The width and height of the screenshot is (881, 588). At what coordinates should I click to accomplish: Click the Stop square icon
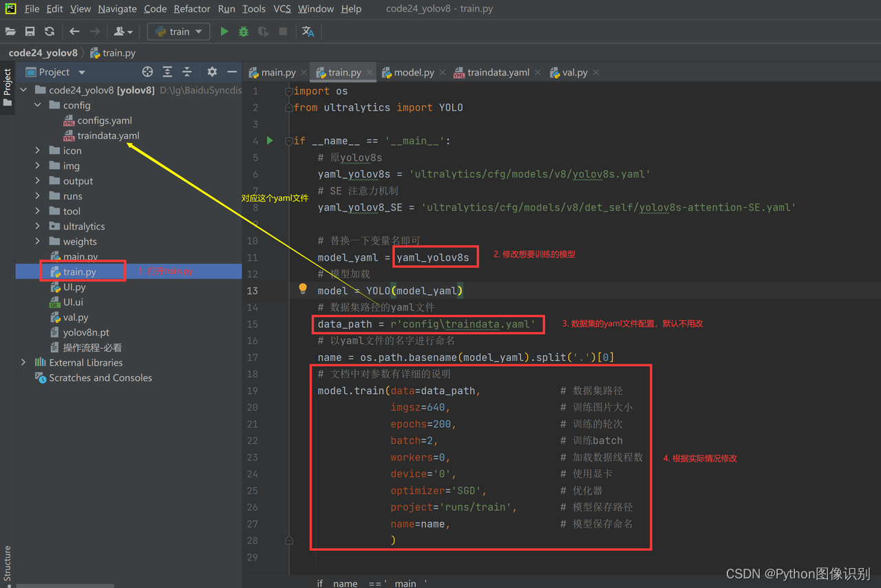tap(283, 32)
